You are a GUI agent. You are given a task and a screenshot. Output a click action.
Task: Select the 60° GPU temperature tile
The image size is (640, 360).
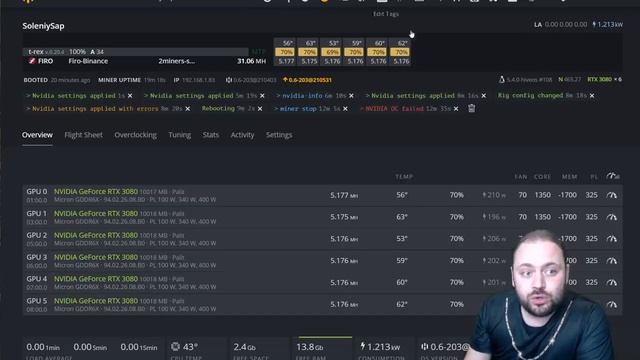click(x=377, y=52)
